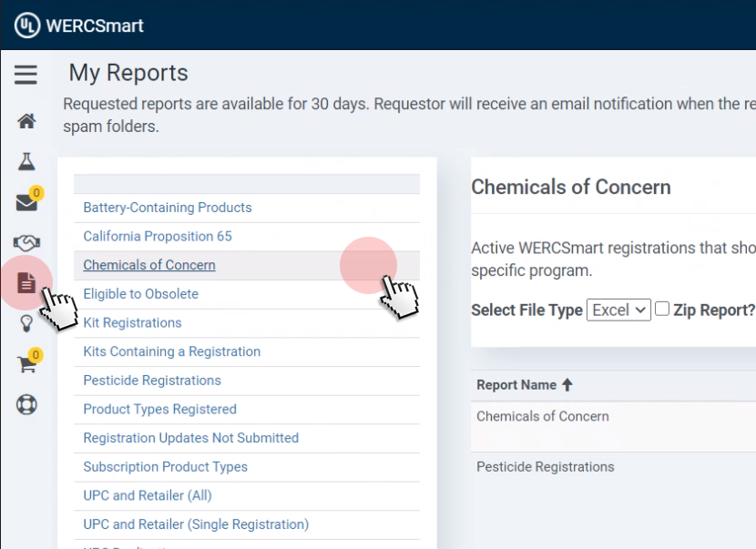Open the Select File Type dropdown
The image size is (756, 549).
(618, 310)
